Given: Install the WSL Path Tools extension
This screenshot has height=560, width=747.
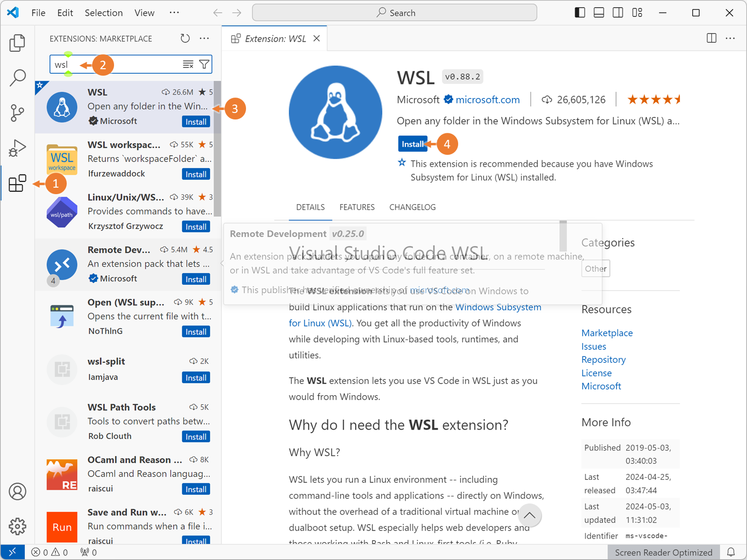Looking at the screenshot, I should point(196,437).
